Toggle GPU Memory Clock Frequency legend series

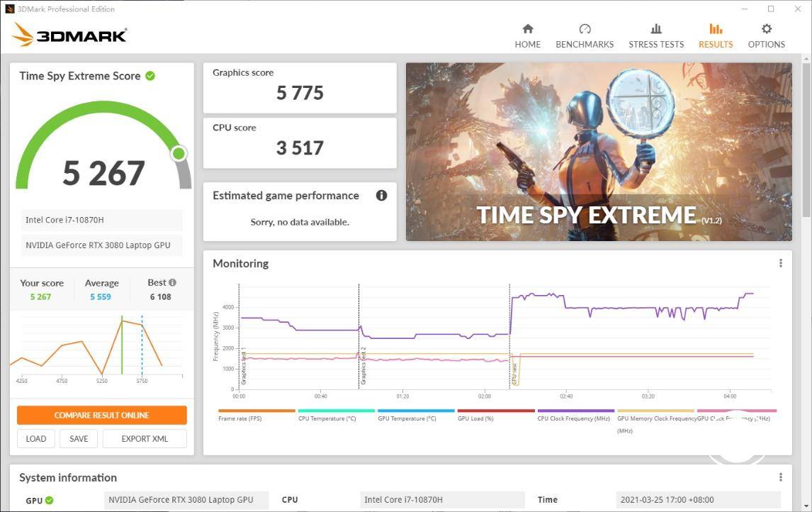pos(655,421)
